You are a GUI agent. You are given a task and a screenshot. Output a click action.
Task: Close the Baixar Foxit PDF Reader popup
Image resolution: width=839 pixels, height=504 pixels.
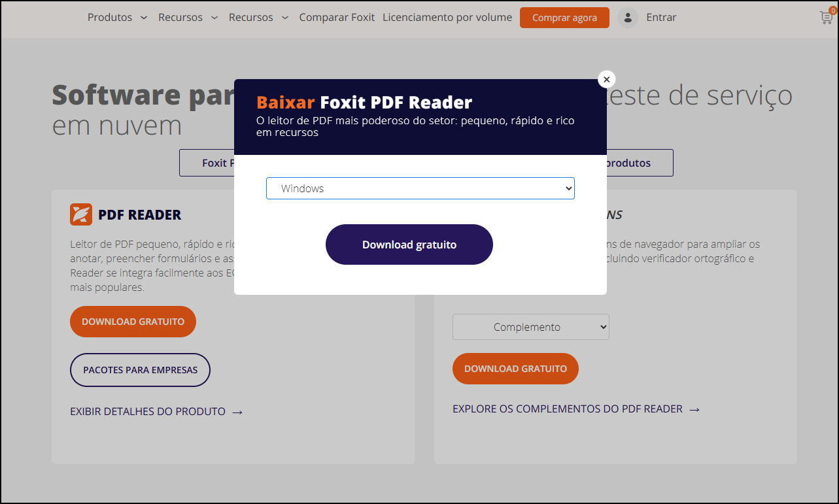(606, 79)
